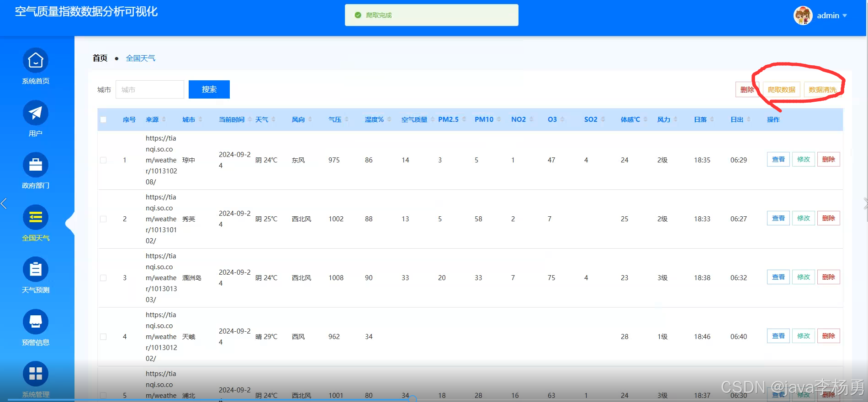Click the blue 搜索 button

tap(209, 89)
